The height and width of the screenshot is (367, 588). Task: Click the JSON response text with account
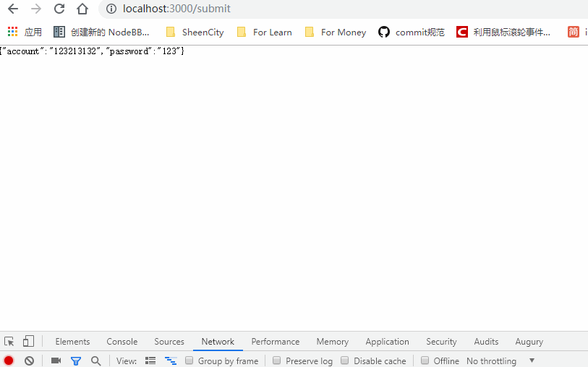point(93,51)
